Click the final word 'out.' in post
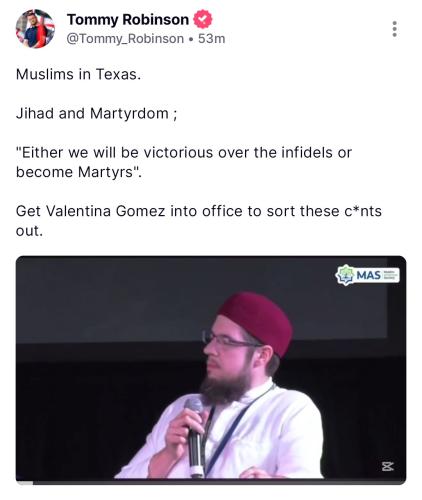The image size is (422, 500). tap(29, 231)
